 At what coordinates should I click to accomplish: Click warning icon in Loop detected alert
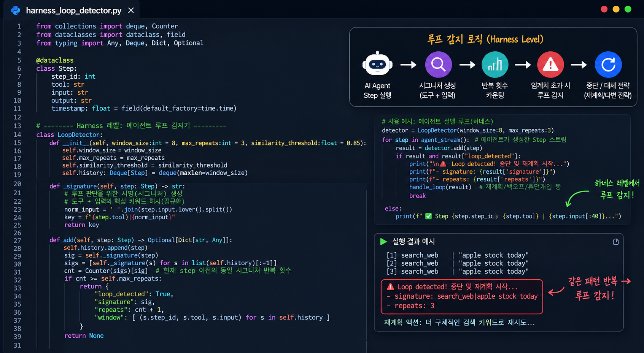click(x=390, y=287)
